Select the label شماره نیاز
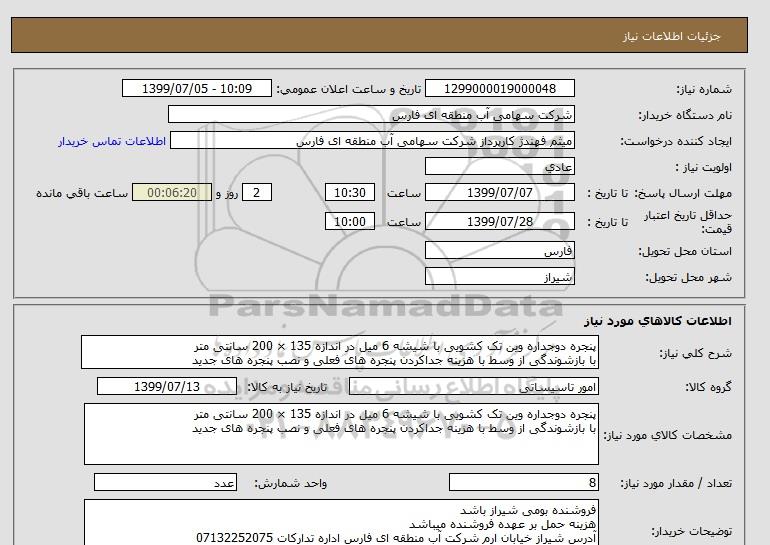Image resolution: width=770 pixels, height=545 pixels. [x=704, y=89]
